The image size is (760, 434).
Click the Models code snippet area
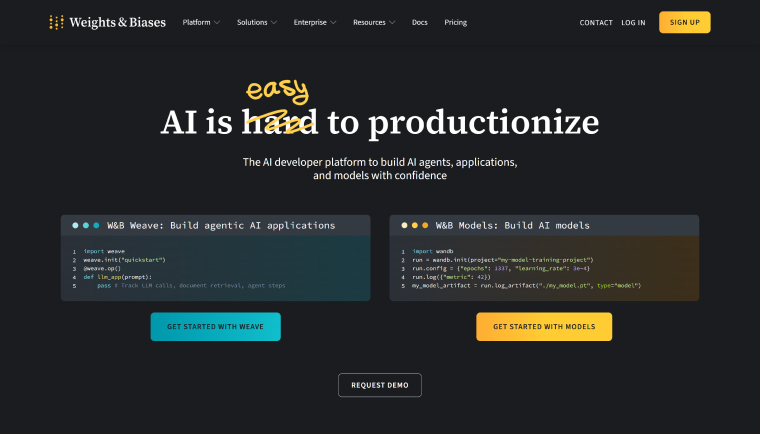tap(544, 268)
